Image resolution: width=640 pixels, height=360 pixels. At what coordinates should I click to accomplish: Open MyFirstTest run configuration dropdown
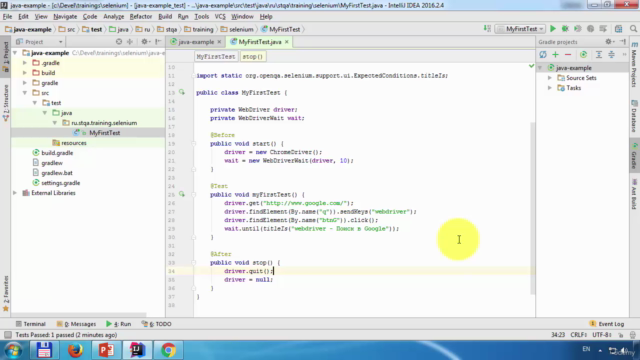point(520,29)
